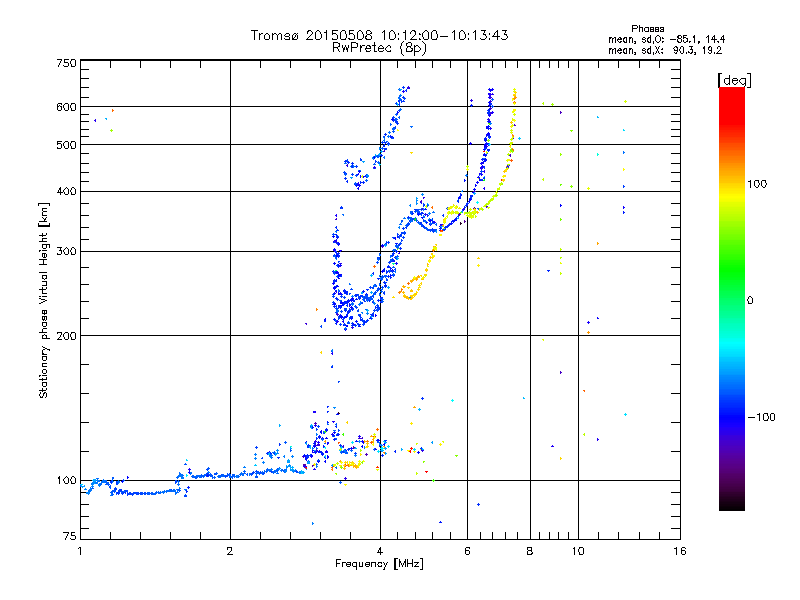Click the x-axis tick label '10'
Viewport: 800px width, 600px height.
[578, 551]
